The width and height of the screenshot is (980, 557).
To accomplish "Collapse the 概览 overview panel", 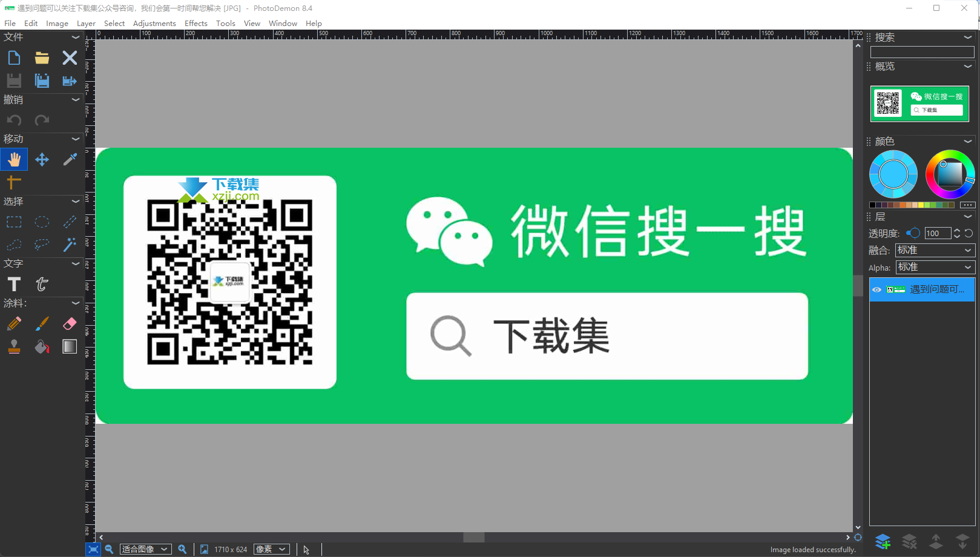I will pyautogui.click(x=968, y=66).
